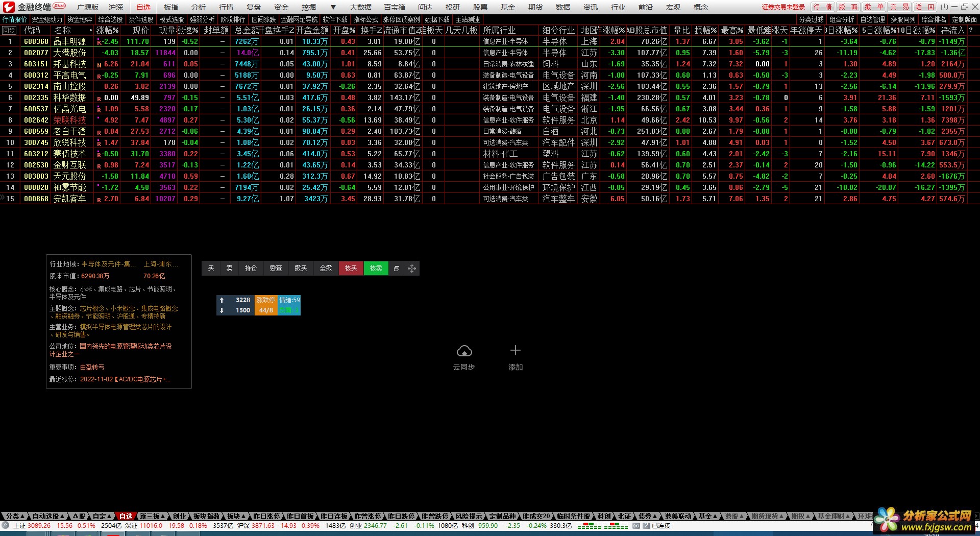Select the 昨日涨停 bottom tab
980x536 pixels.
click(267, 516)
